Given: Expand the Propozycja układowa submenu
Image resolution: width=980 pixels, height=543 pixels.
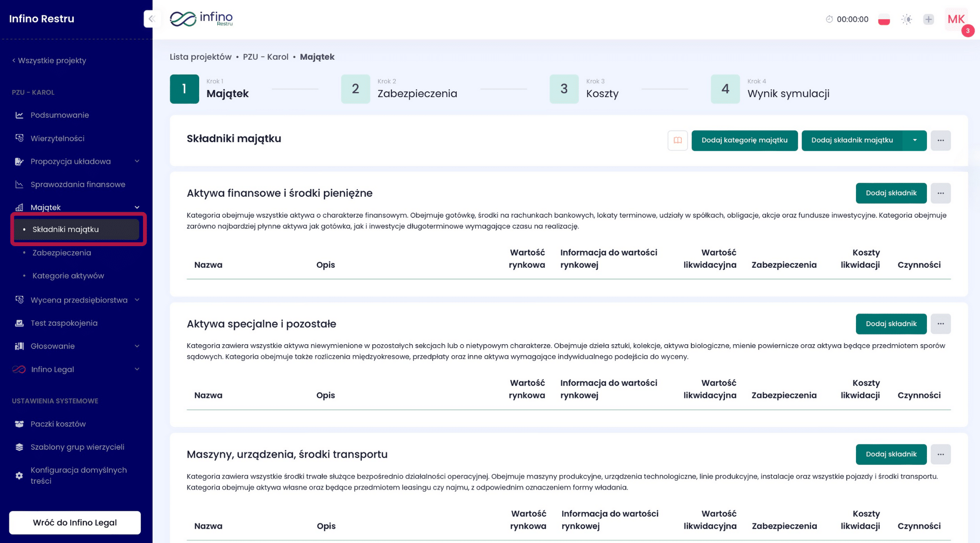Looking at the screenshot, I should [137, 161].
